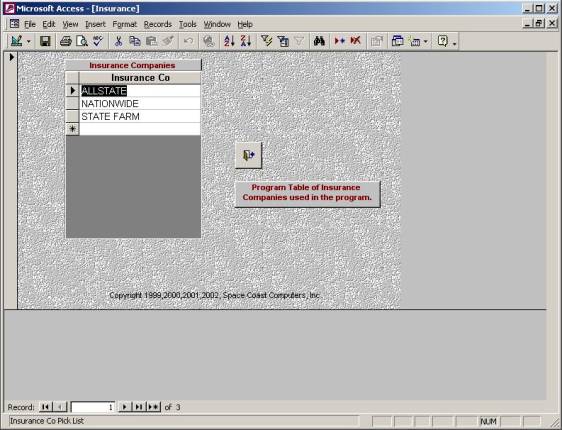Open the View button dropdown arrow
The height and width of the screenshot is (430, 562).
click(29, 42)
